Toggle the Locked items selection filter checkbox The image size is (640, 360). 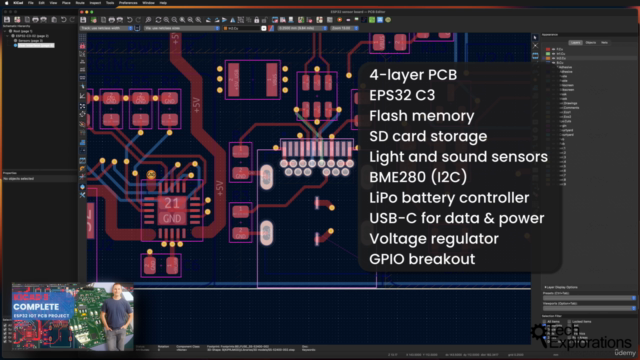[569, 322]
